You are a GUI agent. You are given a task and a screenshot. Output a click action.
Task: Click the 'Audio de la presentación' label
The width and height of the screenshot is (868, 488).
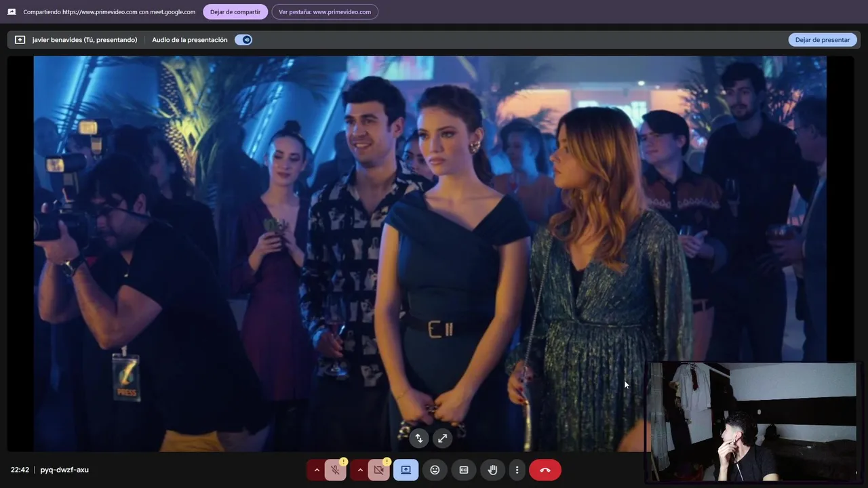pyautogui.click(x=190, y=40)
